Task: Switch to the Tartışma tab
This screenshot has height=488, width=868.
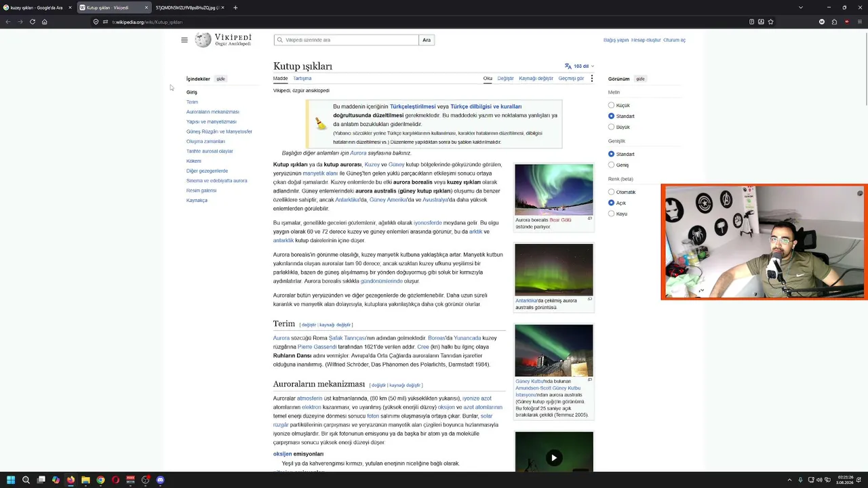Action: [x=302, y=79]
